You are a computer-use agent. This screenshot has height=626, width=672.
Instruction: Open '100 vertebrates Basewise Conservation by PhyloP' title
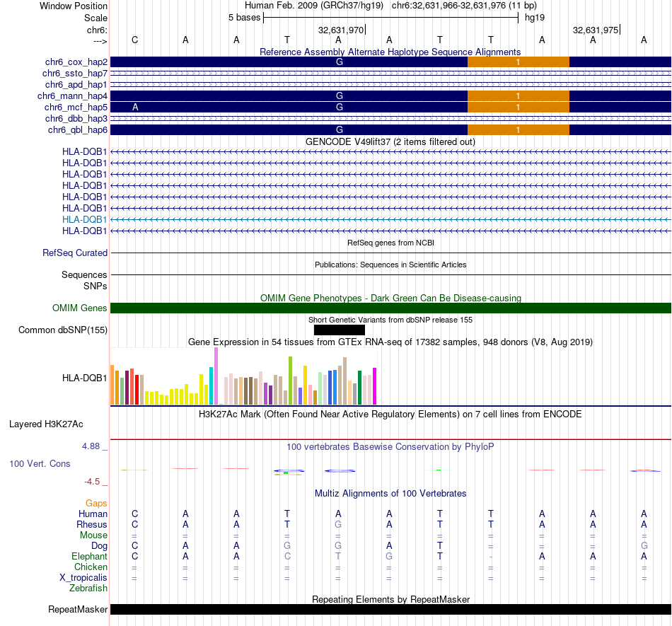(390, 447)
